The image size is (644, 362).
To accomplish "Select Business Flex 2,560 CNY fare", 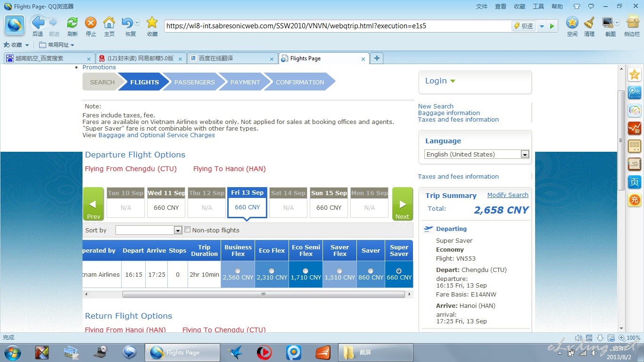I will (x=237, y=271).
